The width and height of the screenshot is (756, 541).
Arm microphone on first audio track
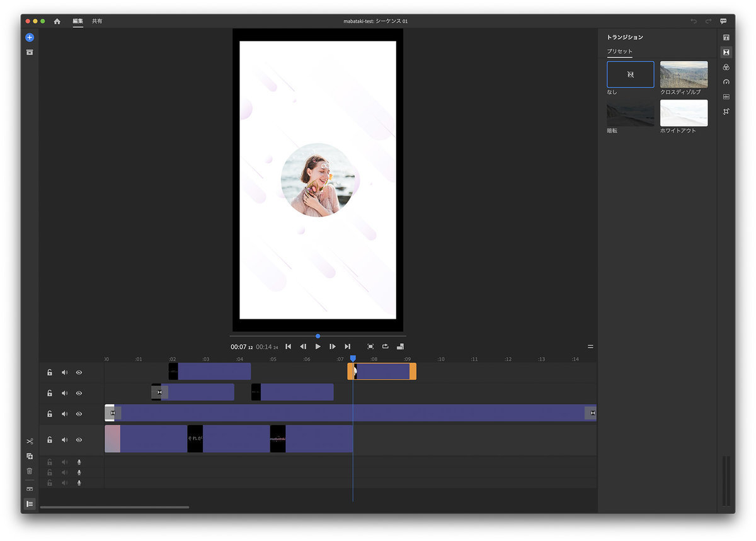[x=79, y=462]
